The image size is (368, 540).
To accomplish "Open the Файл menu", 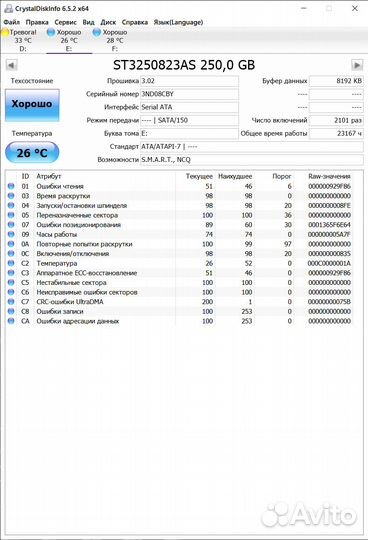I will pos(11,22).
